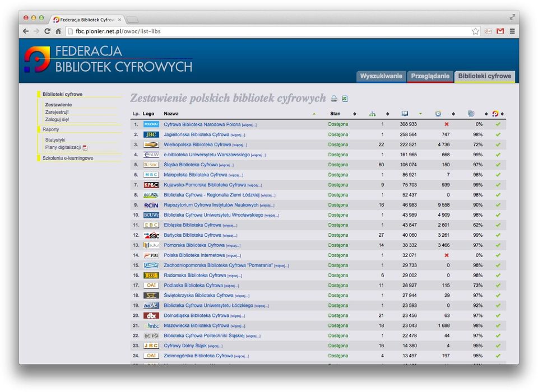This screenshot has width=538, height=392.
Task: Bookmark page with the star icon
Action: click(x=475, y=31)
